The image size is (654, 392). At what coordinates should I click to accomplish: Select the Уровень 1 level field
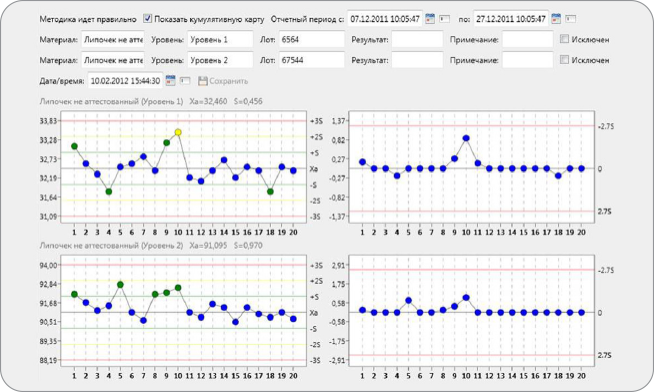click(x=220, y=39)
